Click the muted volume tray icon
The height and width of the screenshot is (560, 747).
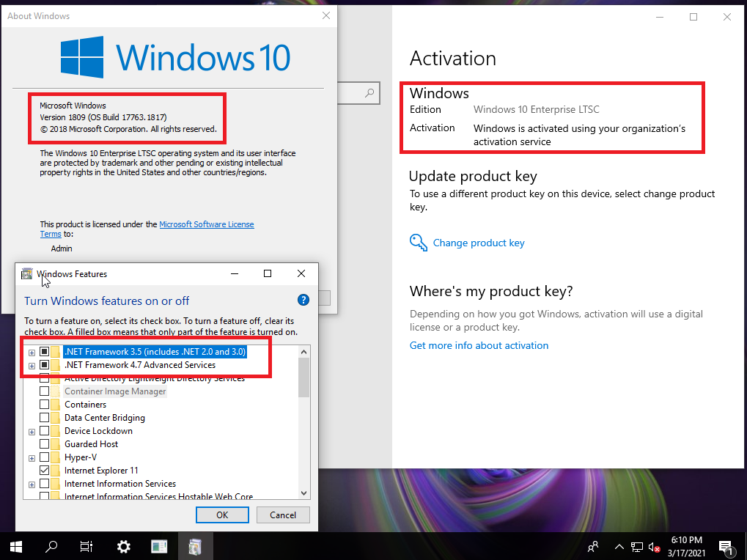654,547
